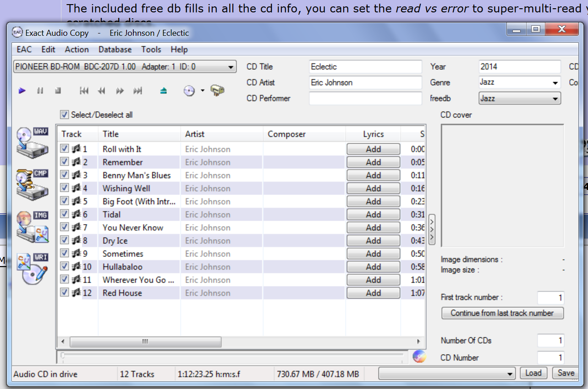The image size is (588, 389).
Task: Open the EAC menu
Action: tap(24, 50)
